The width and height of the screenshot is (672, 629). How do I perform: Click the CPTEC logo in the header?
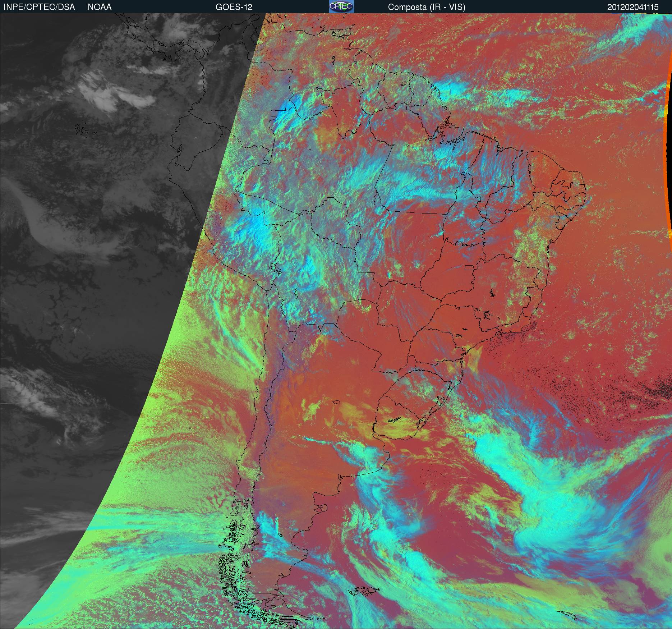tap(341, 6)
